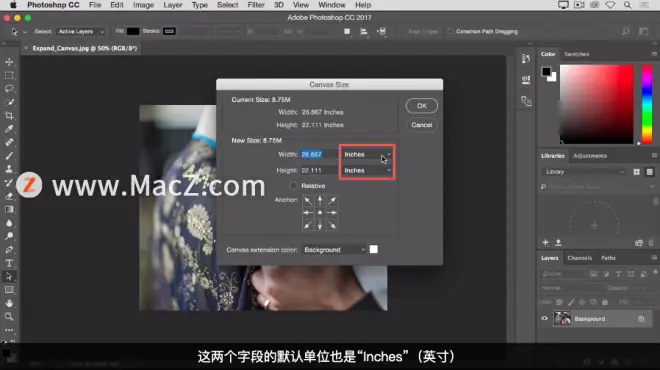Viewport: 660px width, 370px height.
Task: Select the Eyedropper tool
Action: (x=9, y=129)
